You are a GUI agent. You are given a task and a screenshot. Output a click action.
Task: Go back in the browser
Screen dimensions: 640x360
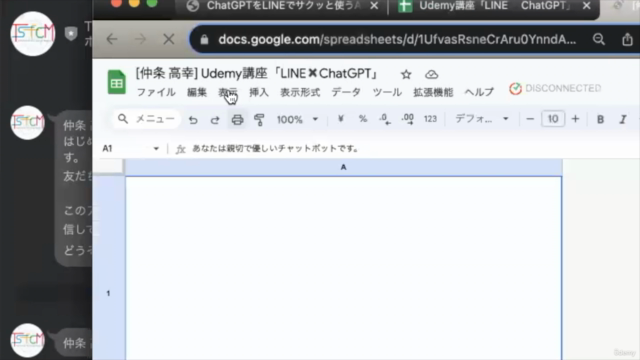(x=112, y=39)
